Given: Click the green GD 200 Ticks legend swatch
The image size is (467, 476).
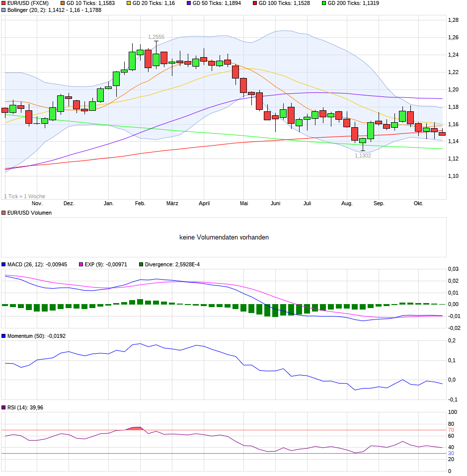Looking at the screenshot, I should click(324, 3).
